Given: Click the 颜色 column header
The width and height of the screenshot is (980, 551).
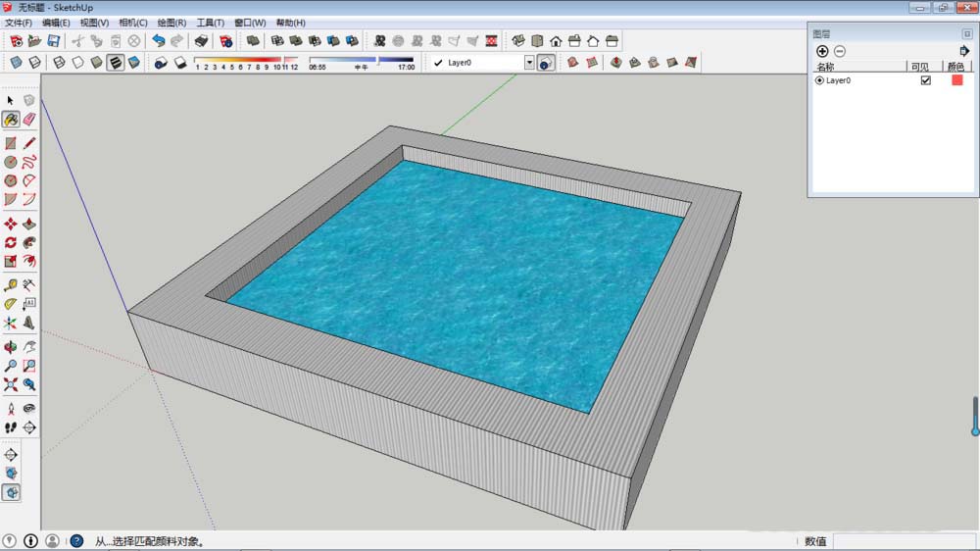Looking at the screenshot, I should [x=956, y=67].
